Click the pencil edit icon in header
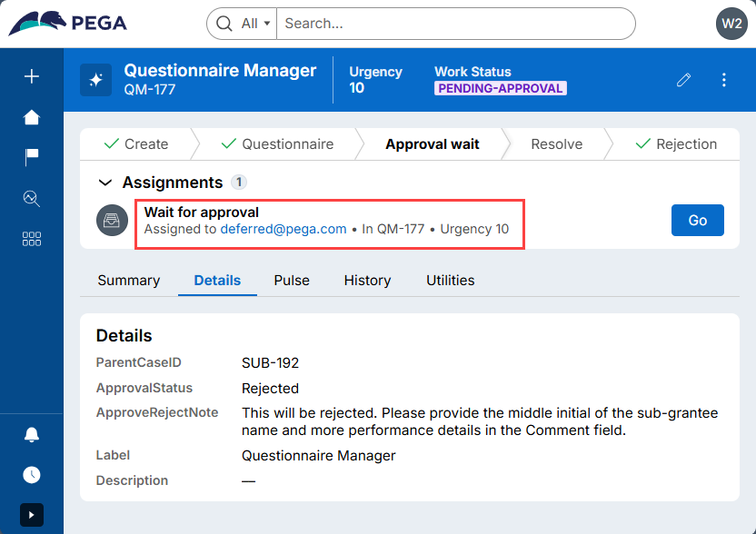Image resolution: width=756 pixels, height=534 pixels. point(683,80)
